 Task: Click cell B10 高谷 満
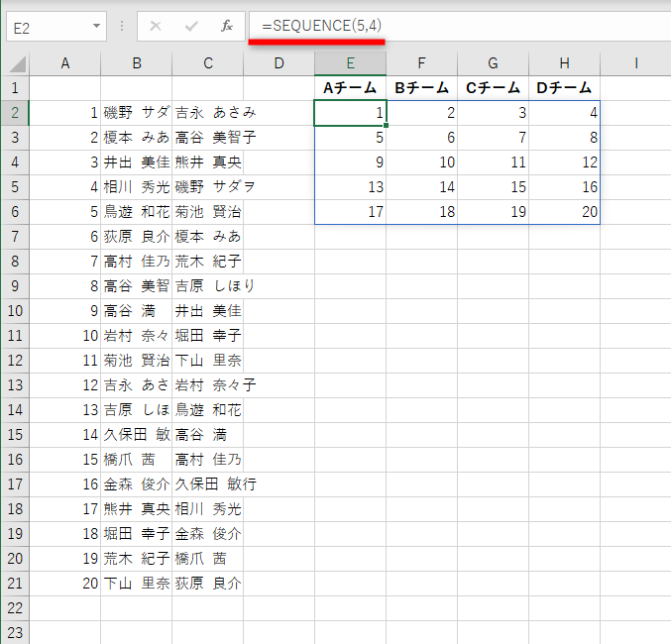click(x=137, y=311)
